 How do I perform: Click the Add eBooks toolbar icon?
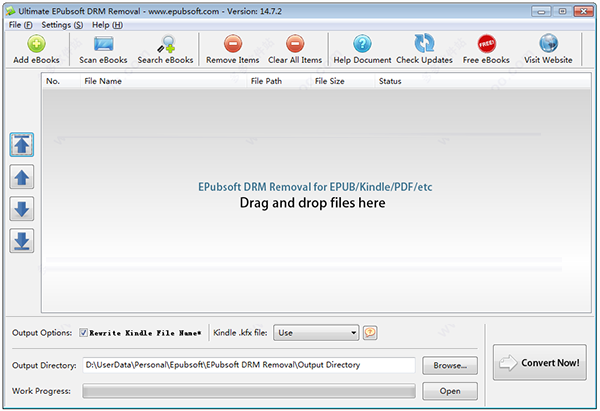36,44
